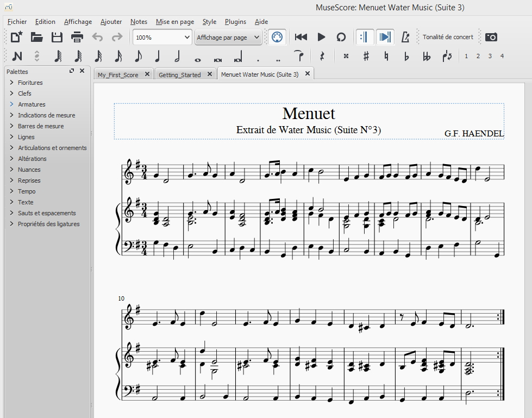The height and width of the screenshot is (418, 532).
Task: Create a new score with the new icon
Action: [x=15, y=37]
